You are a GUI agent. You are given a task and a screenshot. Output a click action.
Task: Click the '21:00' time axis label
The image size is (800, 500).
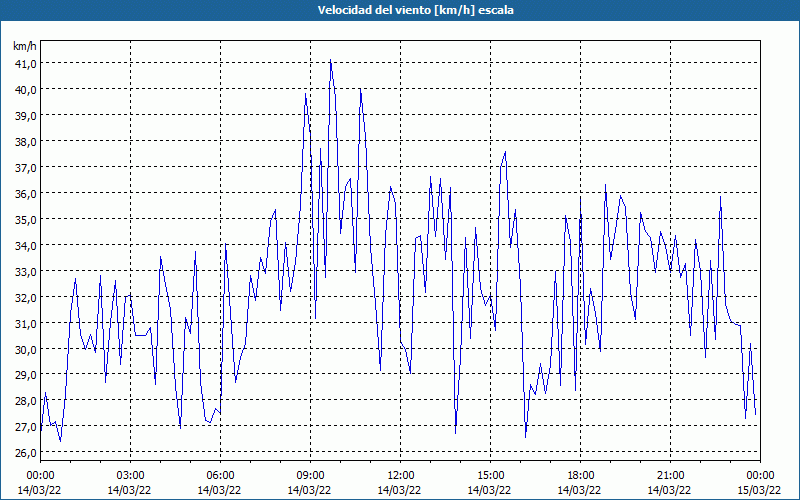pos(670,476)
